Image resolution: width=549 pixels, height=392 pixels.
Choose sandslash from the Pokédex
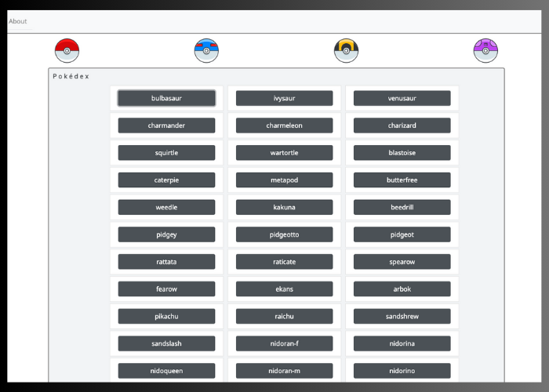pyautogui.click(x=166, y=344)
